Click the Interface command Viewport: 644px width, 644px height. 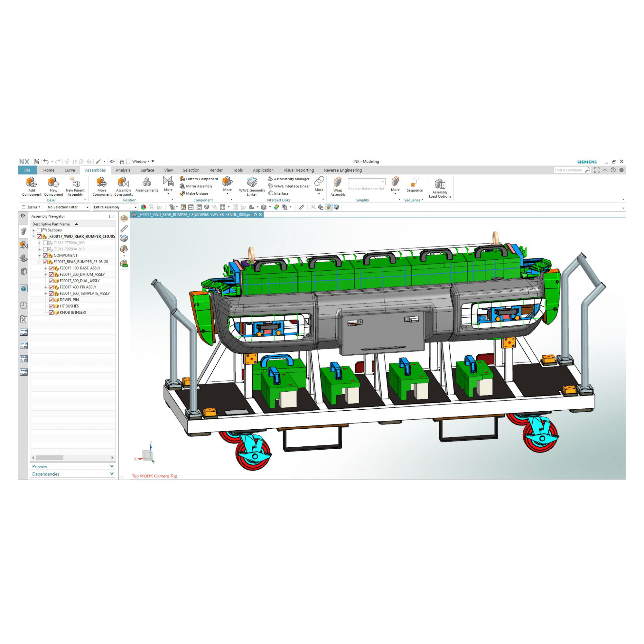[x=278, y=193]
